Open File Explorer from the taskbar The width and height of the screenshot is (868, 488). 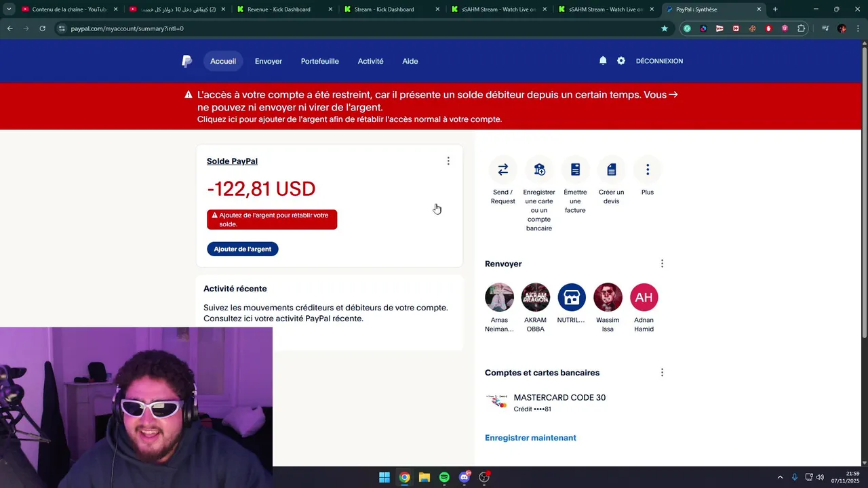pos(425,477)
